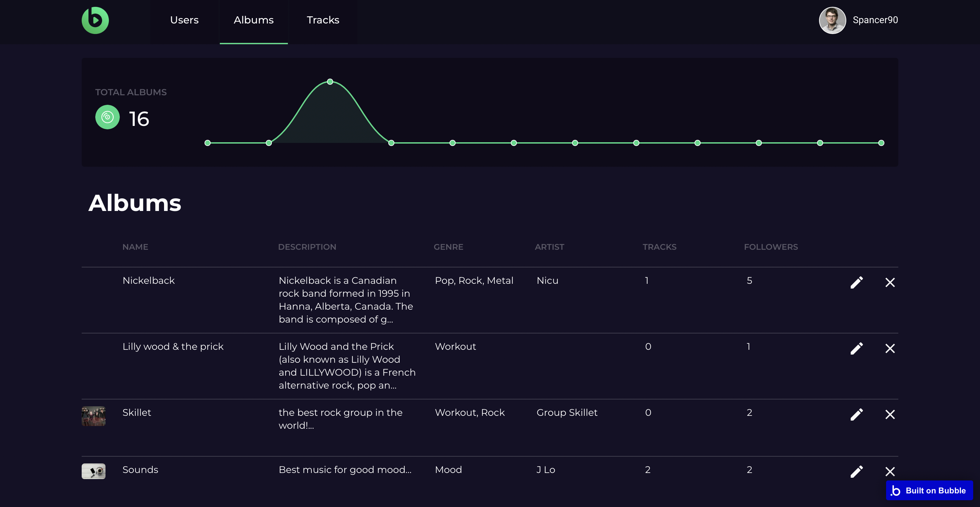Click the green Bubble logo in header
Image resolution: width=980 pixels, height=507 pixels.
tap(95, 20)
